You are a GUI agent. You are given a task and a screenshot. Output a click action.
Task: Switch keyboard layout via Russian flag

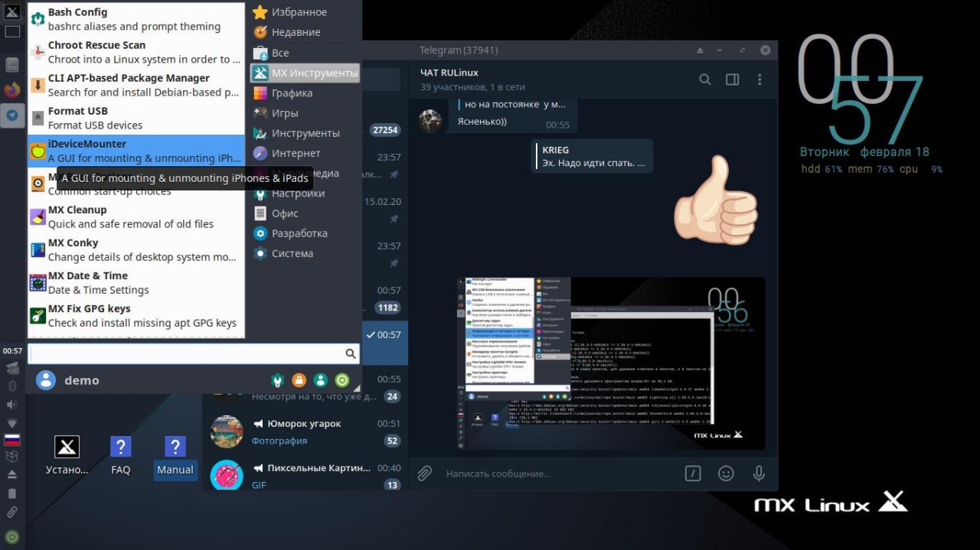click(12, 440)
